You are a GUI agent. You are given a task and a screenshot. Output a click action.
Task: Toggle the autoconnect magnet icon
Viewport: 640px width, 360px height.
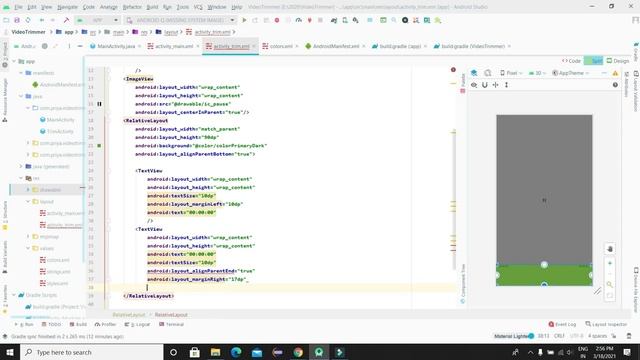[x=484, y=85]
